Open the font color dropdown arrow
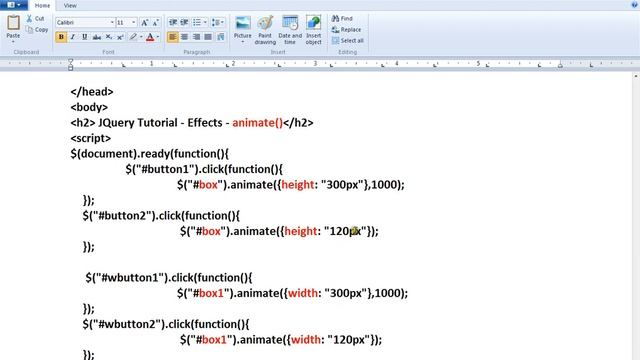Screen dimensions: 640x360 point(158,37)
